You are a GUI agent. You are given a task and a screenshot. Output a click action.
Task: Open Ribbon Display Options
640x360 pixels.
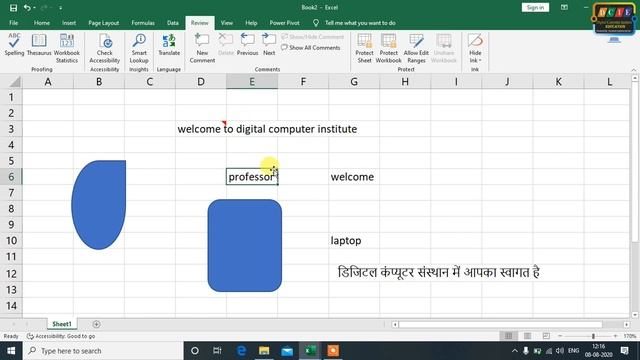point(564,7)
